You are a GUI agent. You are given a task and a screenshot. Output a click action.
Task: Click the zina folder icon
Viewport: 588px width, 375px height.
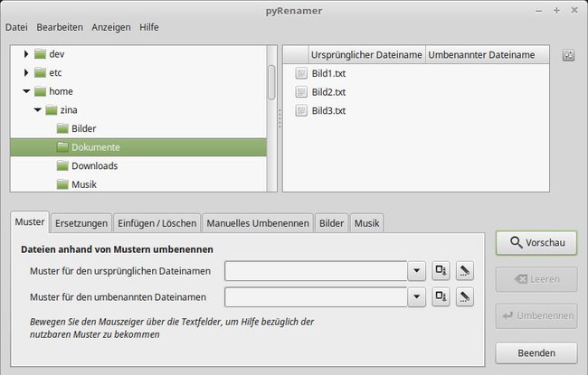click(52, 109)
